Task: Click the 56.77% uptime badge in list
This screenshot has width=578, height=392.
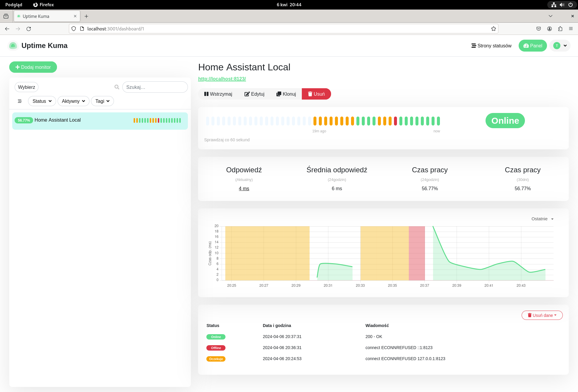Action: click(x=24, y=120)
